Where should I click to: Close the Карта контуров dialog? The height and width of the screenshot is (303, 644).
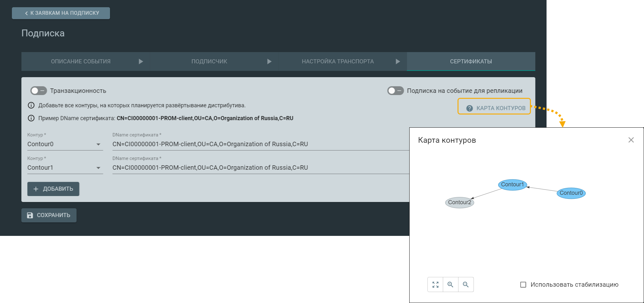pos(631,140)
